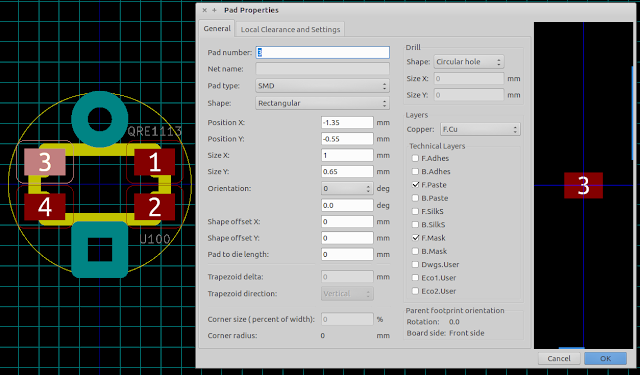Image resolution: width=640 pixels, height=375 pixels.
Task: Select pad 3 in the footprint editor
Action: (44, 162)
